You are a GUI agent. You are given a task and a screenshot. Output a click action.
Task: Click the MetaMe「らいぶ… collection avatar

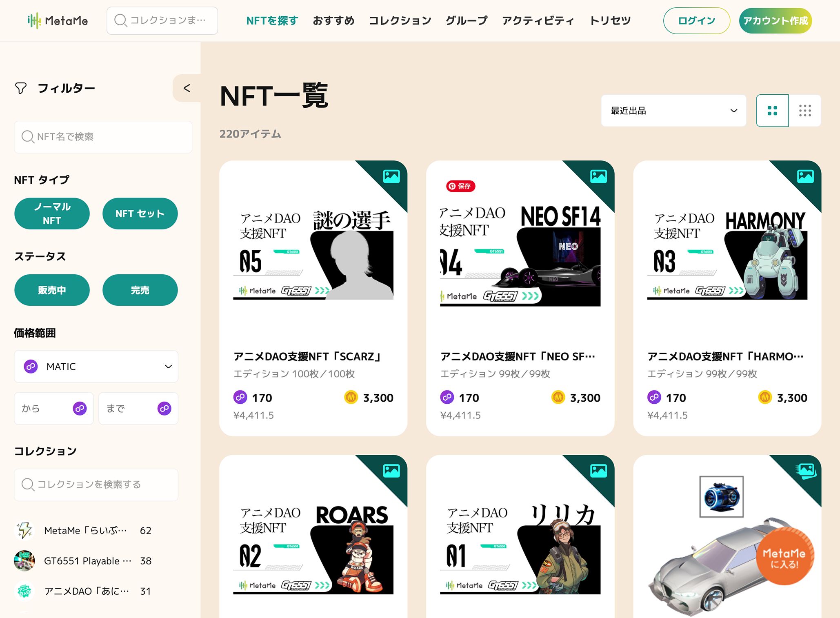[24, 530]
